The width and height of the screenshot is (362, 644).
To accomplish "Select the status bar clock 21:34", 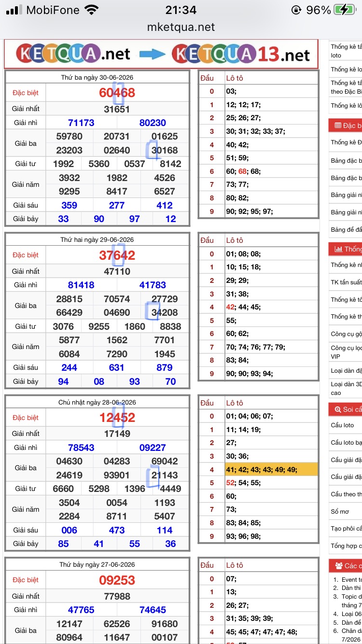I will [x=181, y=10].
